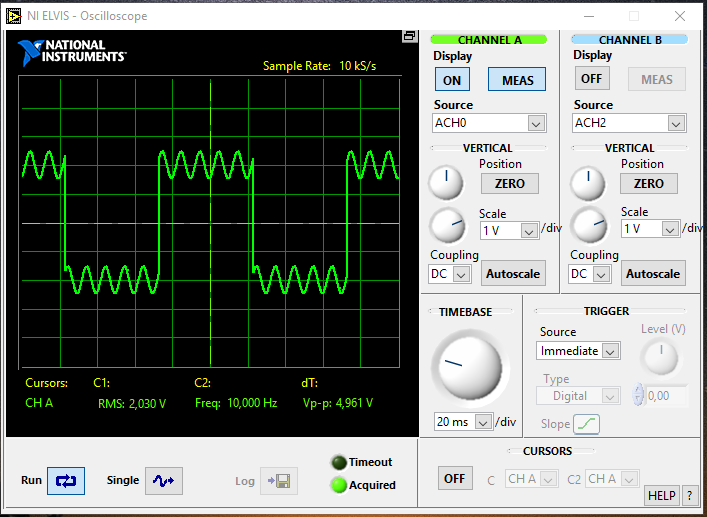Click the Single acquisition waveform button
This screenshot has height=517, width=707.
164,480
